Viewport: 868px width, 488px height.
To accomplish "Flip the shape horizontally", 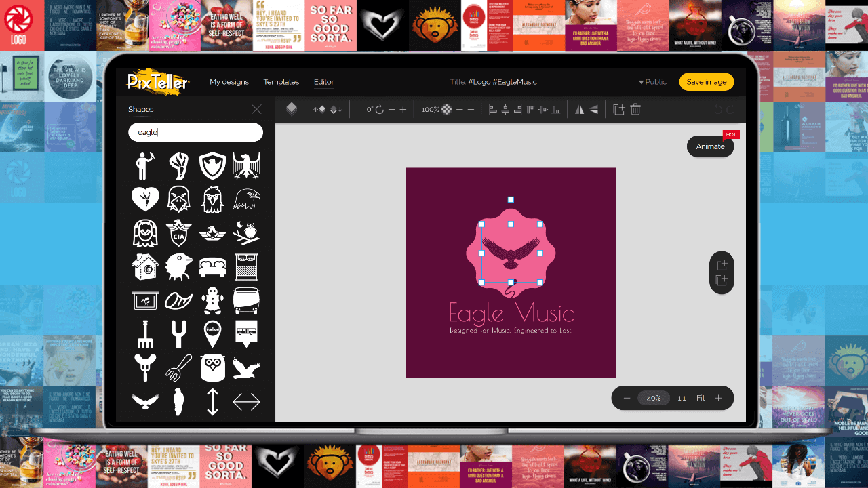I will 579,109.
